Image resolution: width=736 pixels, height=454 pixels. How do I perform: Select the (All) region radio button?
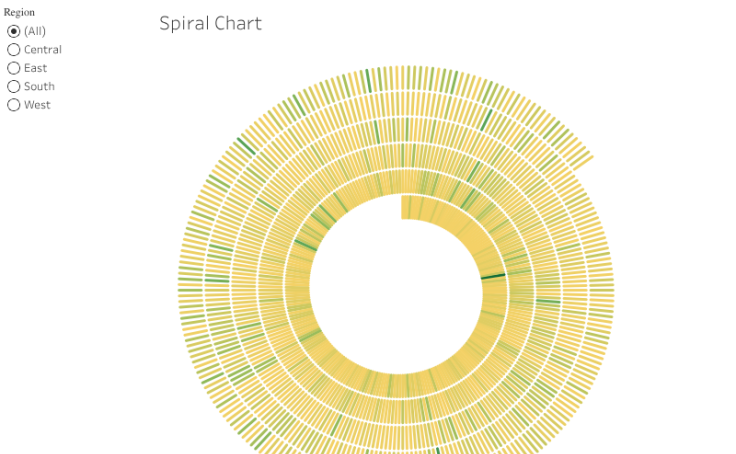[x=14, y=31]
